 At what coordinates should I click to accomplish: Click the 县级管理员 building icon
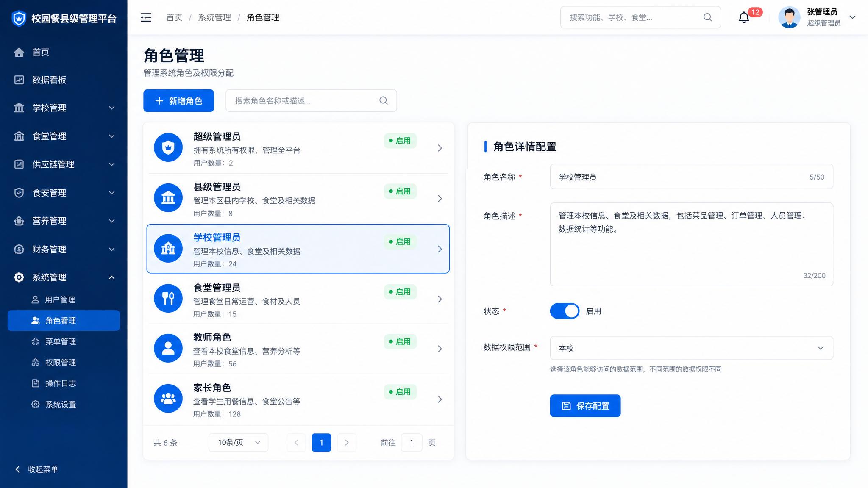[168, 198]
